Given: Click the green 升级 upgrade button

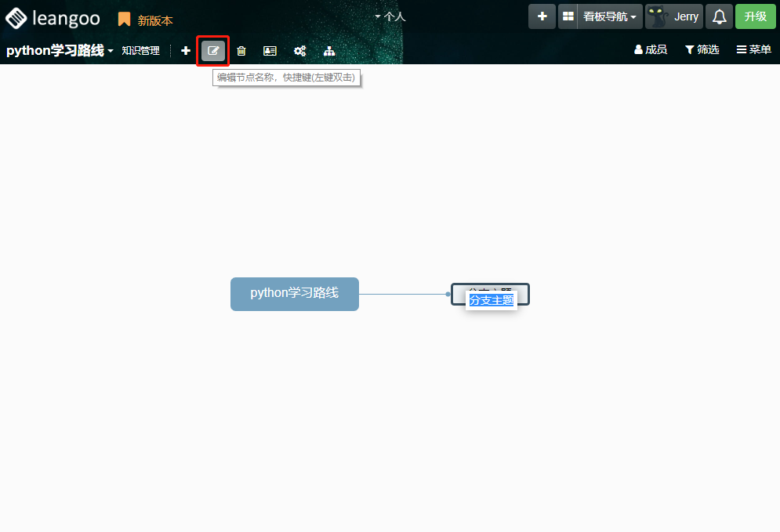Looking at the screenshot, I should point(755,16).
